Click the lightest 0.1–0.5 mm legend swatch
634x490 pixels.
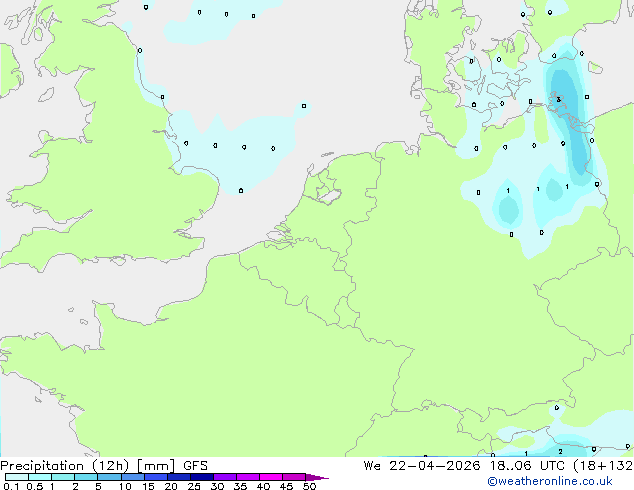coord(17,477)
